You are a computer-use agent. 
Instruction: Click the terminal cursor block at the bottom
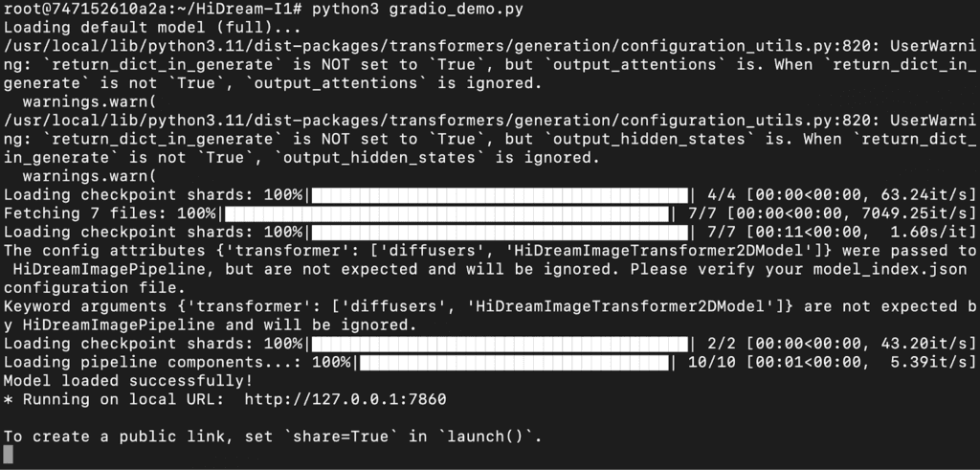point(8,455)
